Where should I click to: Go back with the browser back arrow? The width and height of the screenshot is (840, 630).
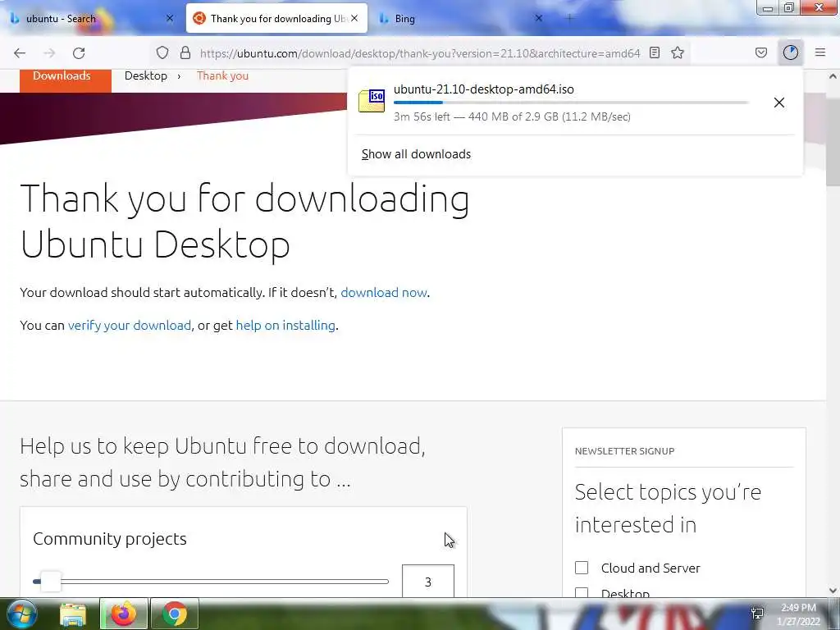[20, 53]
